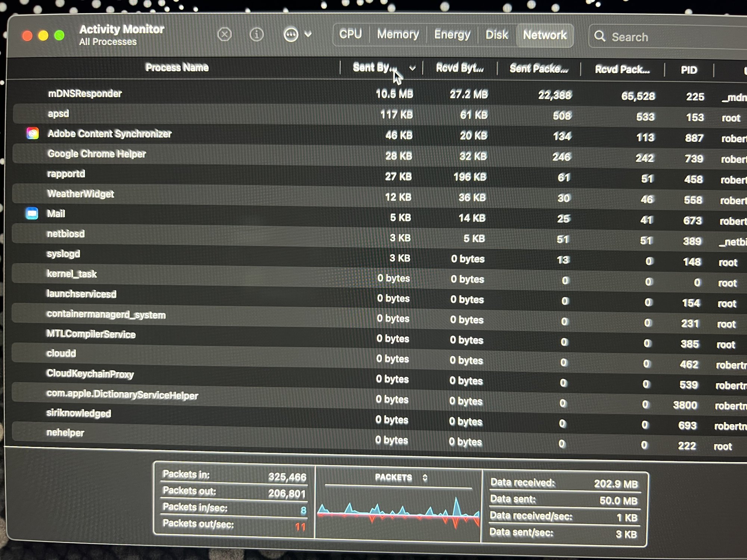The height and width of the screenshot is (560, 747).
Task: Open the Energy tab
Action: coord(452,35)
